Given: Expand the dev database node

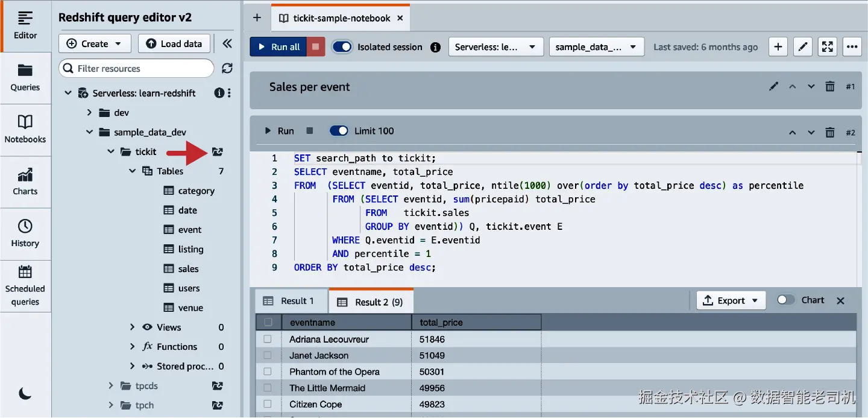Looking at the screenshot, I should click(89, 113).
